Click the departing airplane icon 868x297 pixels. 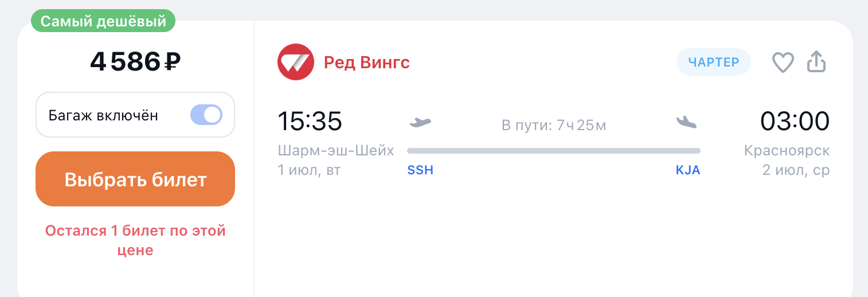420,122
